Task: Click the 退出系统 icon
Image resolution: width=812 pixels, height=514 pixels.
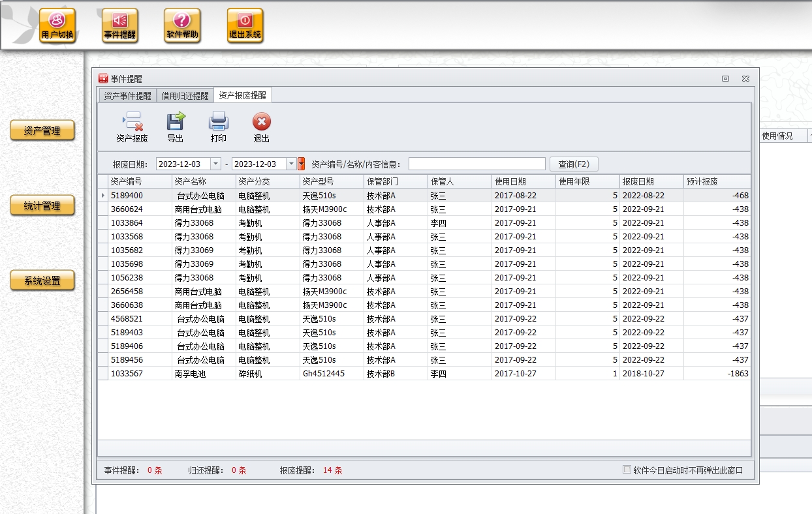Action: coord(245,25)
